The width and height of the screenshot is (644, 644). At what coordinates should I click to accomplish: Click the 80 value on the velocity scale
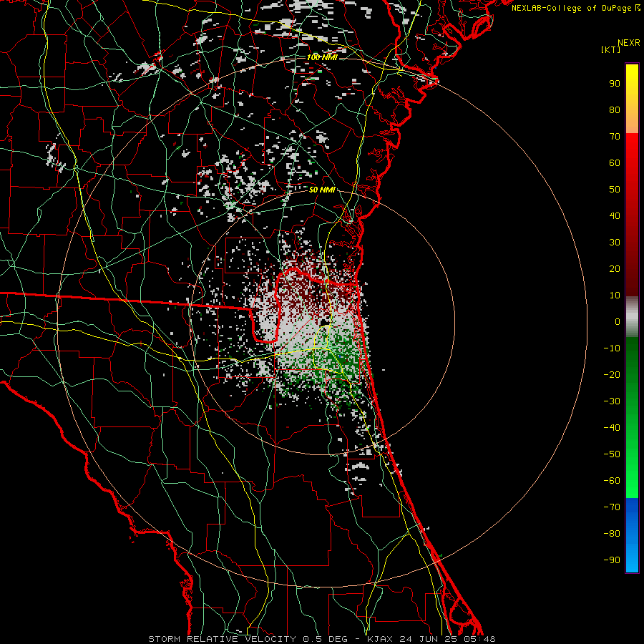pyautogui.click(x=615, y=109)
